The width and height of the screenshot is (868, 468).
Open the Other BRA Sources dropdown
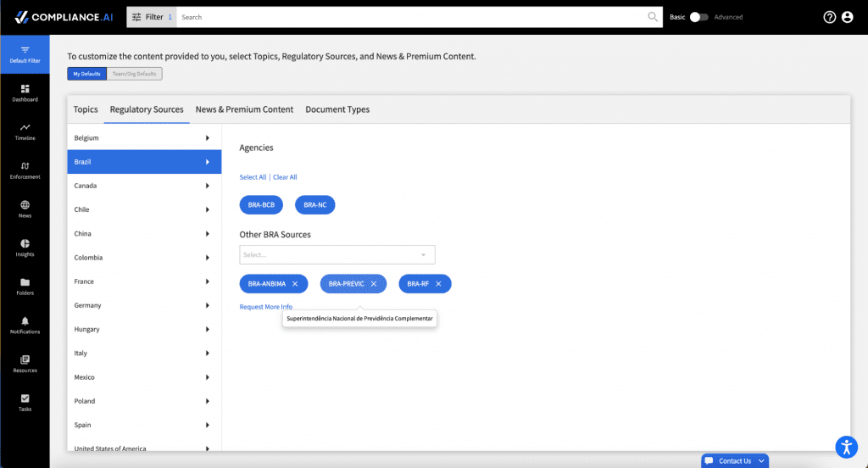pyautogui.click(x=337, y=254)
